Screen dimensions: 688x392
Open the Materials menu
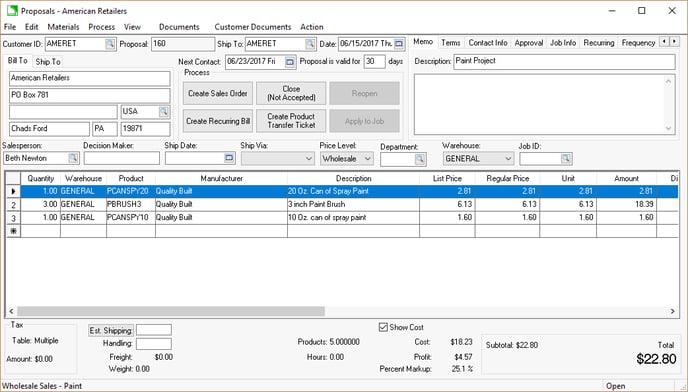[63, 27]
